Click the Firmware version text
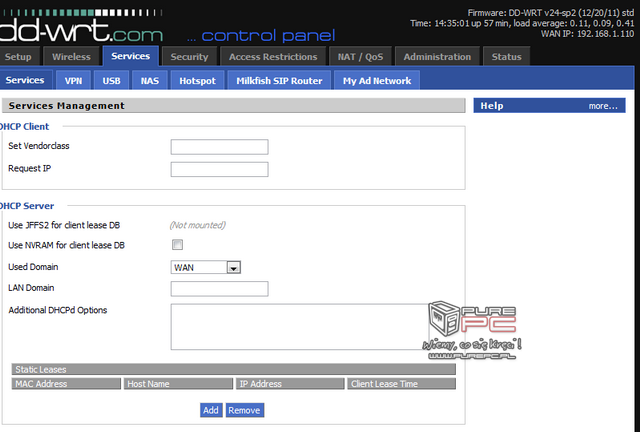 click(x=551, y=13)
